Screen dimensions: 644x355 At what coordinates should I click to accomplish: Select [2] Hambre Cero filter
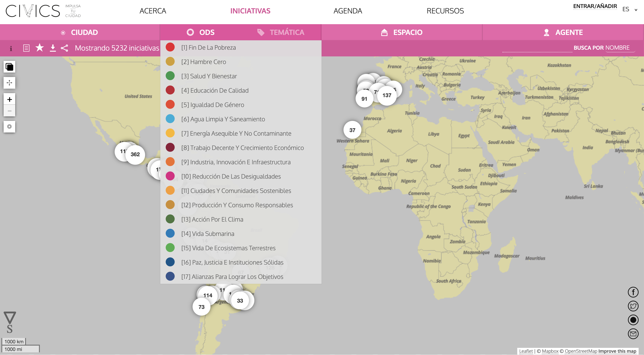204,62
